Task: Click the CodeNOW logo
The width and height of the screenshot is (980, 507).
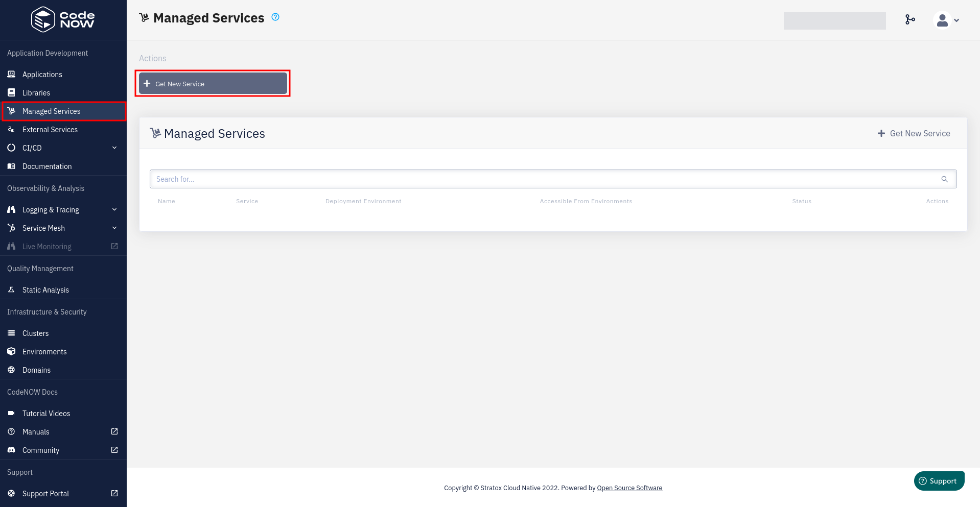Action: coord(63,19)
